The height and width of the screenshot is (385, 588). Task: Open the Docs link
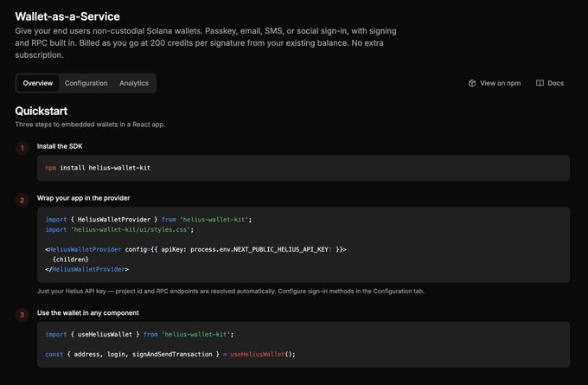550,83
